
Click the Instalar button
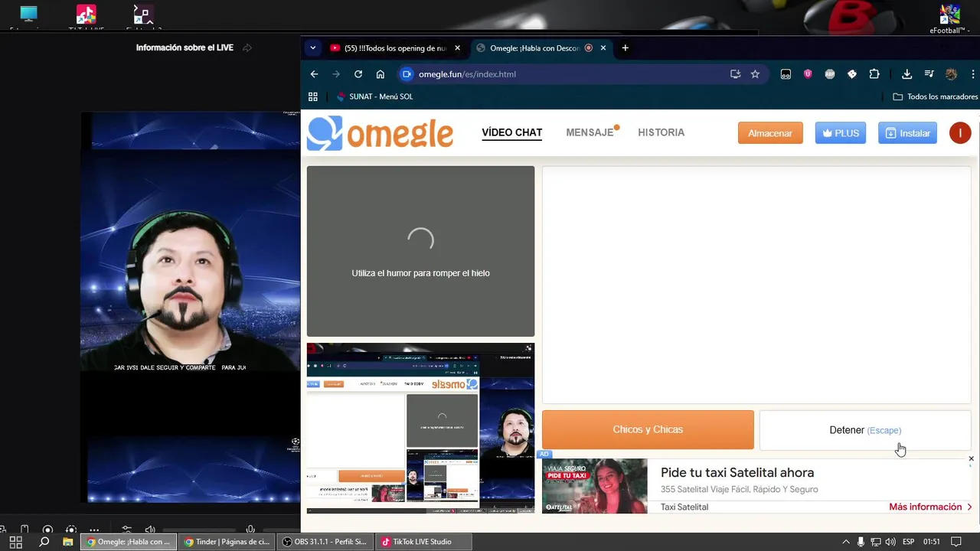907,133
